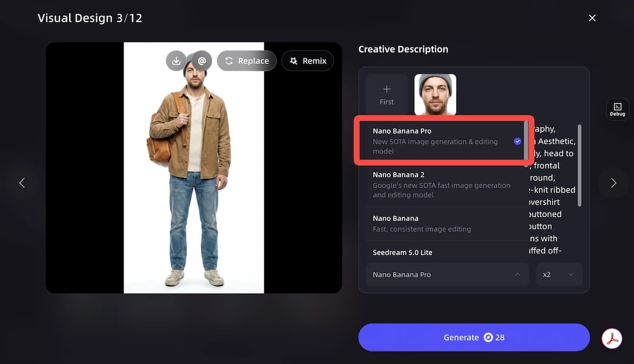The height and width of the screenshot is (364, 634).
Task: Add a First reference image
Action: click(387, 95)
